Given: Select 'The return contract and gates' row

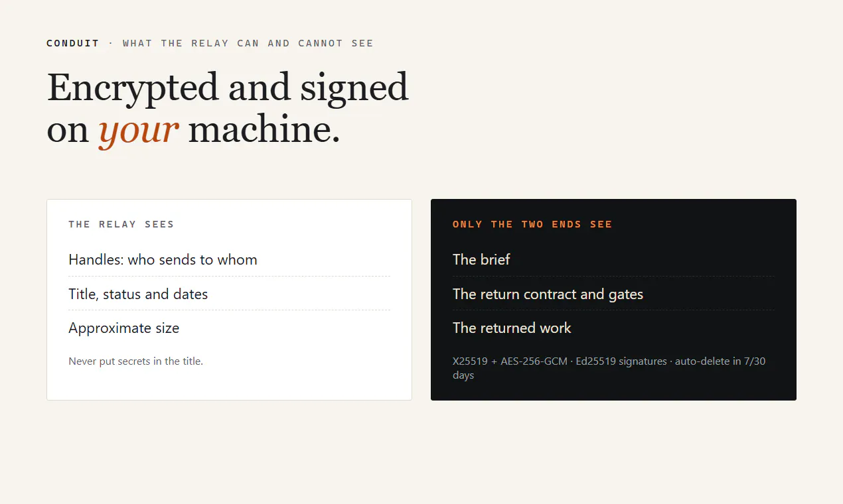Looking at the screenshot, I should pos(613,294).
